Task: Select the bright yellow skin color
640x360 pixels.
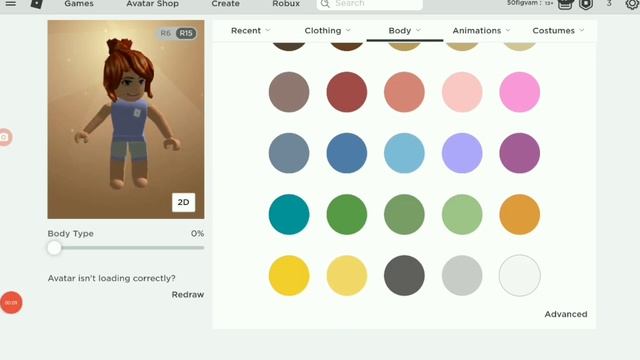Action: point(289,276)
